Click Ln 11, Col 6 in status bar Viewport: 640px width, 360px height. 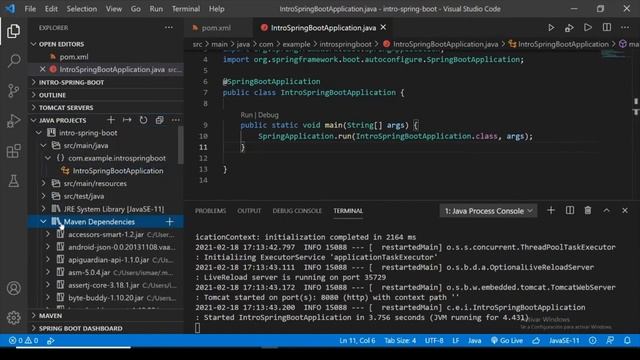(x=357, y=340)
